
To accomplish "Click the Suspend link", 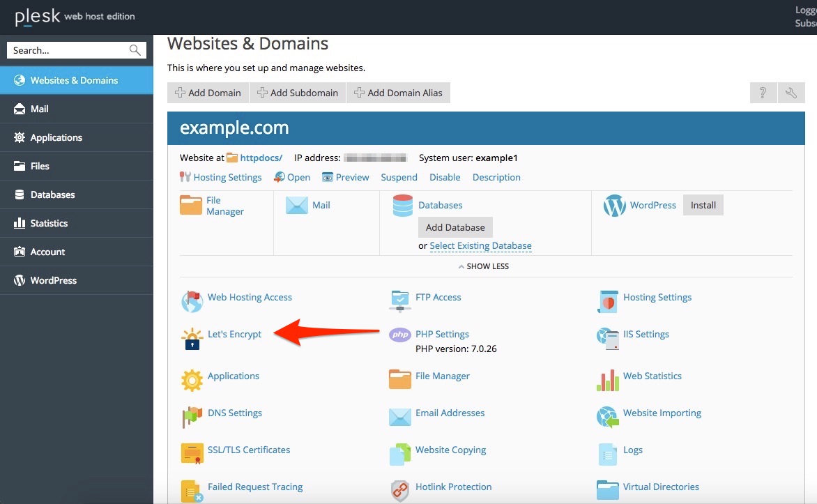I will [x=399, y=177].
